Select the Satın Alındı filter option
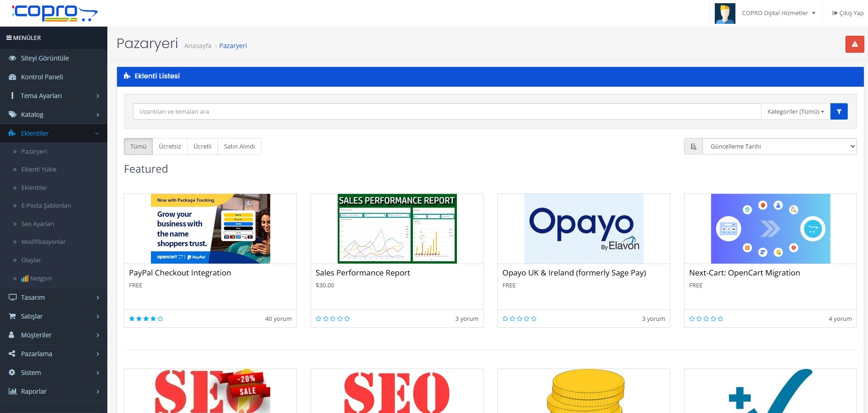This screenshot has height=413, width=868. point(239,147)
